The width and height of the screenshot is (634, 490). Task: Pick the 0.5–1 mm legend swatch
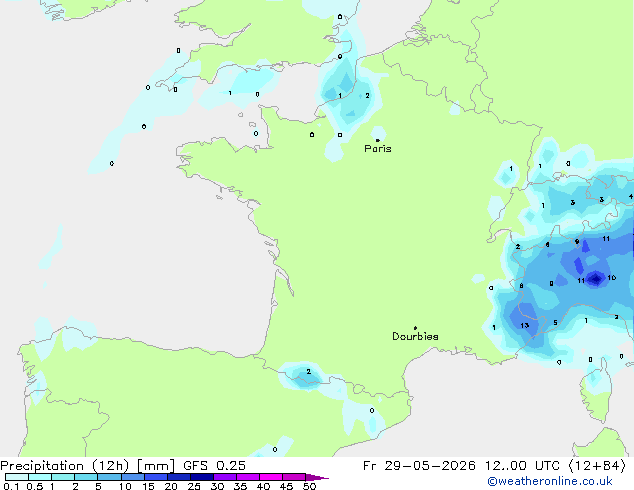click(x=40, y=477)
